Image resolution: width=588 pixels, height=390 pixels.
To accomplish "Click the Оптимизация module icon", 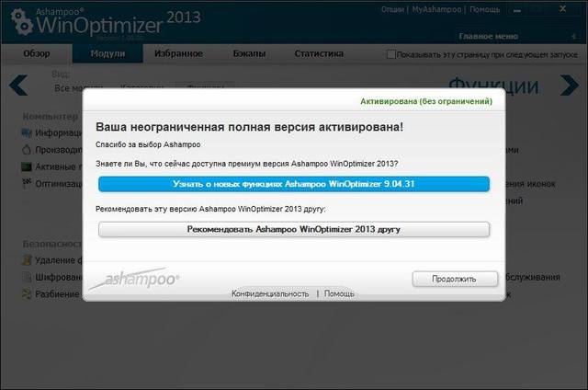I will coord(27,184).
